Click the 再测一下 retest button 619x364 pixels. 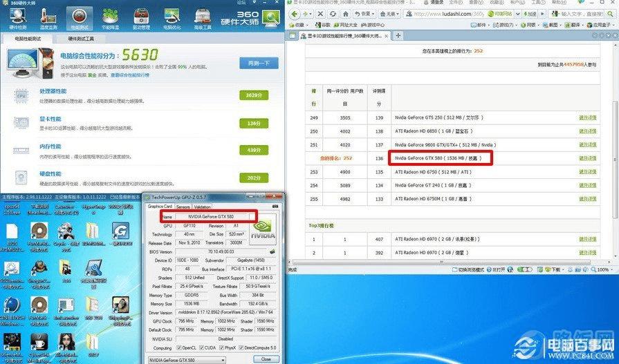(x=259, y=63)
